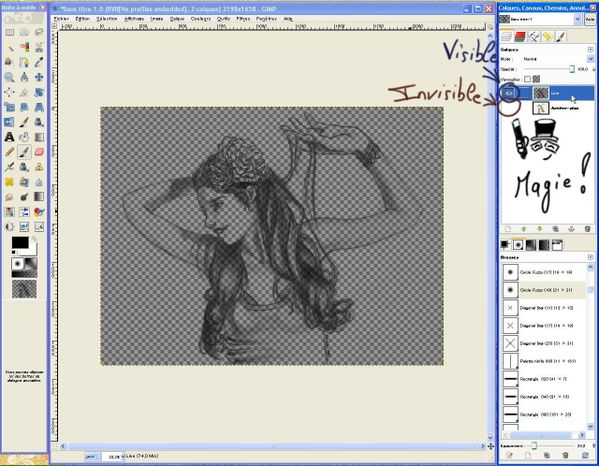Select the Scissors Select tool

(39, 47)
